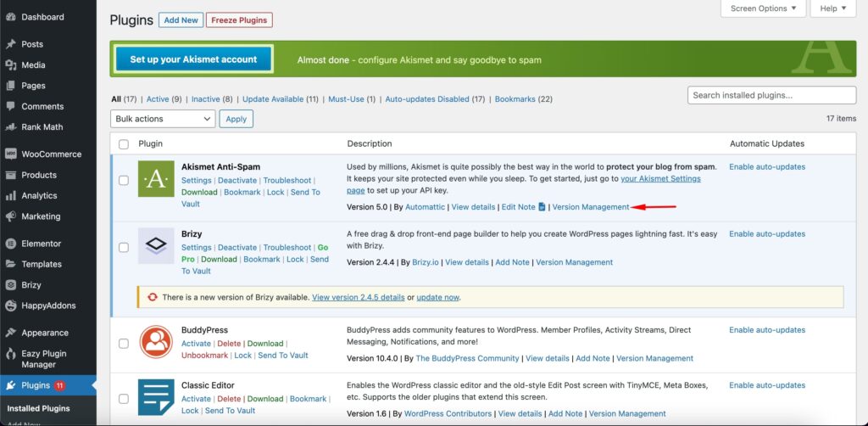Unbookmark the BuddyPress plugin
Image resolution: width=868 pixels, height=426 pixels.
tap(205, 355)
